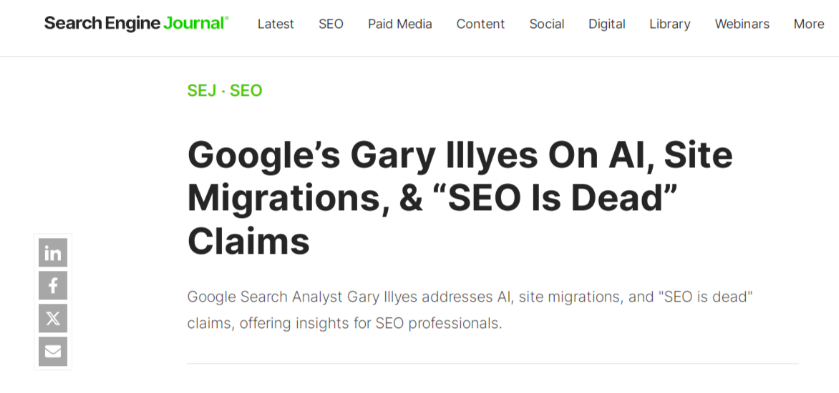Click the Claims word in headline

click(x=248, y=241)
